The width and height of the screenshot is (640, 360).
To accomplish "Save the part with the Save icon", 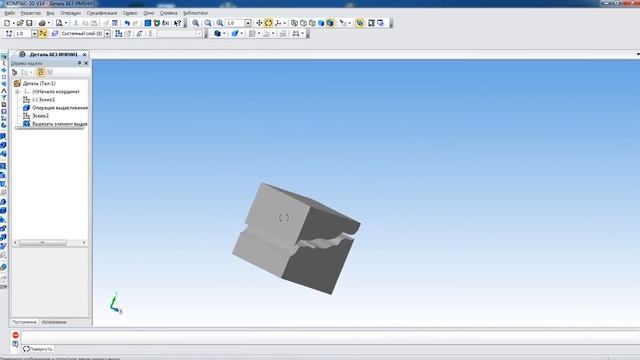I will pos(29,23).
